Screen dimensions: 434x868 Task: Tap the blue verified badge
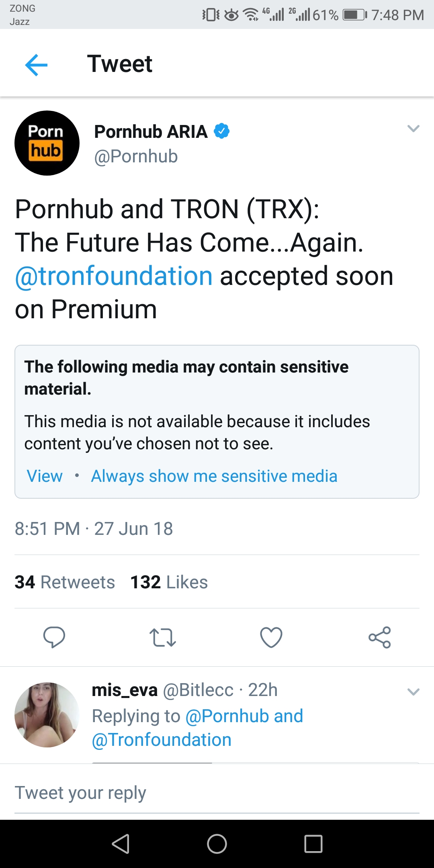(221, 131)
